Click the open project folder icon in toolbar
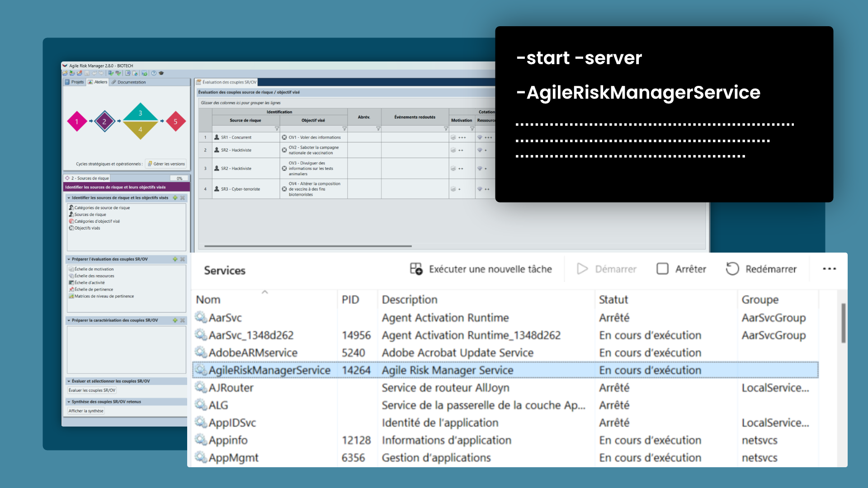 (65, 73)
